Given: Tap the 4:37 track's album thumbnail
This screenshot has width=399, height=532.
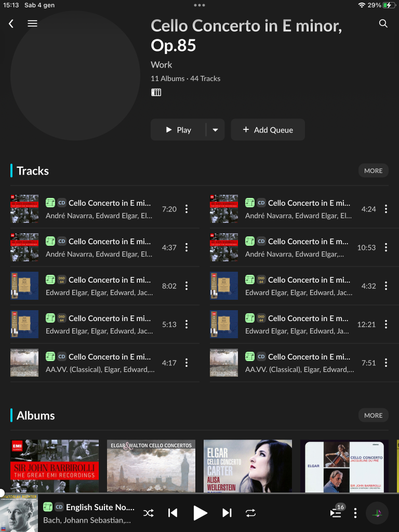Looking at the screenshot, I should coord(24,247).
